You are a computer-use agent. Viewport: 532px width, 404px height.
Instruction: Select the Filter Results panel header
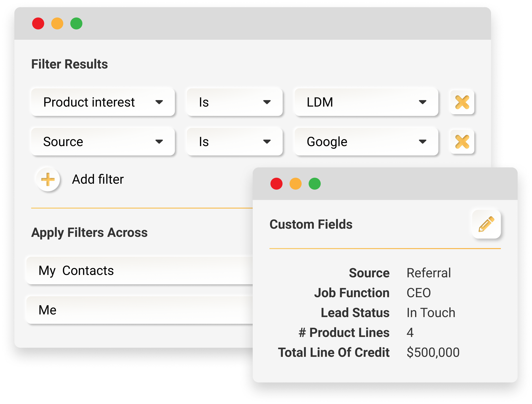[x=70, y=64]
